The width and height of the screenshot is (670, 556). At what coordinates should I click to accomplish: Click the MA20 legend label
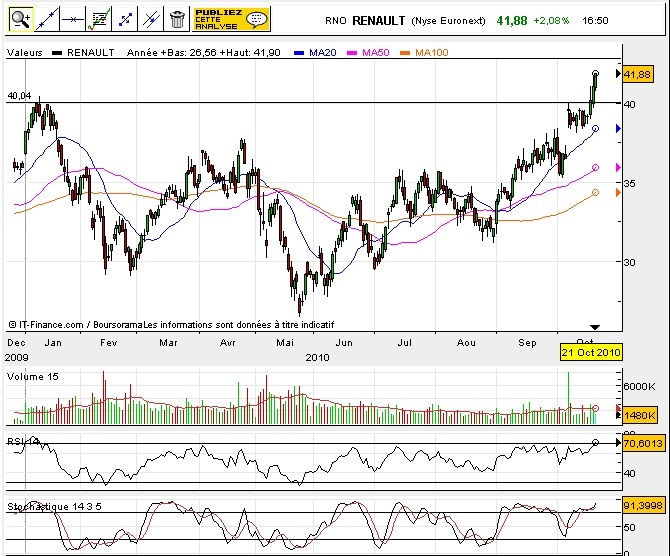click(x=323, y=53)
